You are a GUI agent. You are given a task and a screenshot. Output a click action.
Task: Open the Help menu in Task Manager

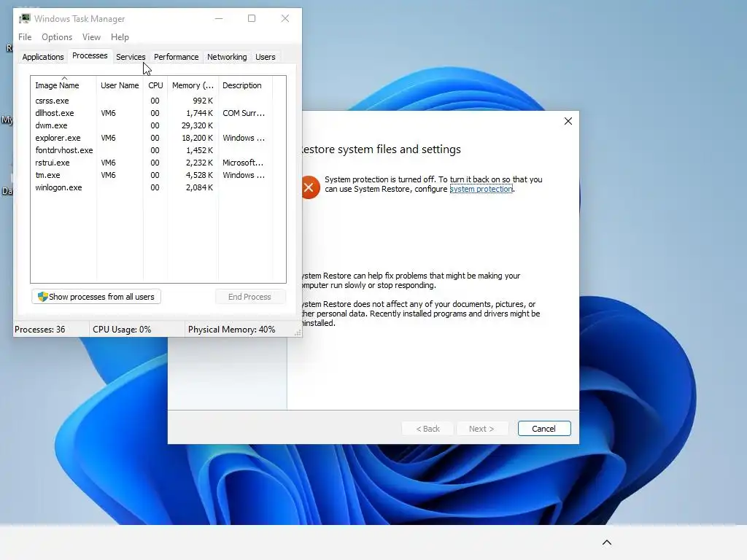pyautogui.click(x=120, y=37)
